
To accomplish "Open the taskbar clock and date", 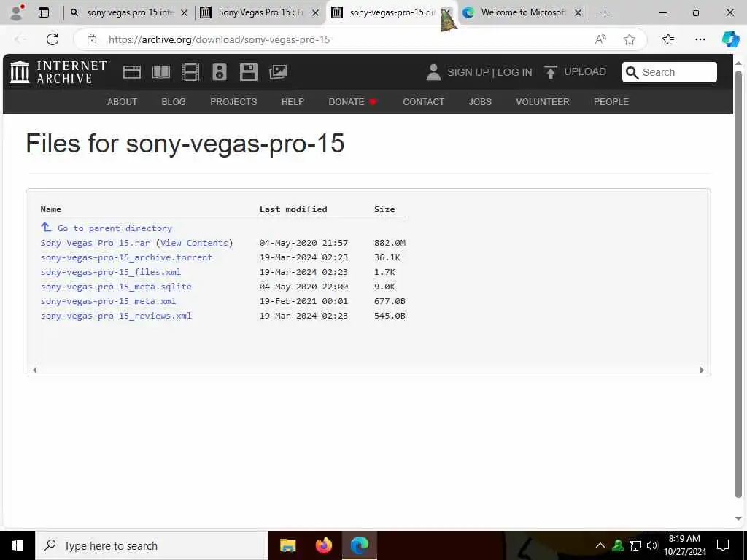I will (x=684, y=545).
